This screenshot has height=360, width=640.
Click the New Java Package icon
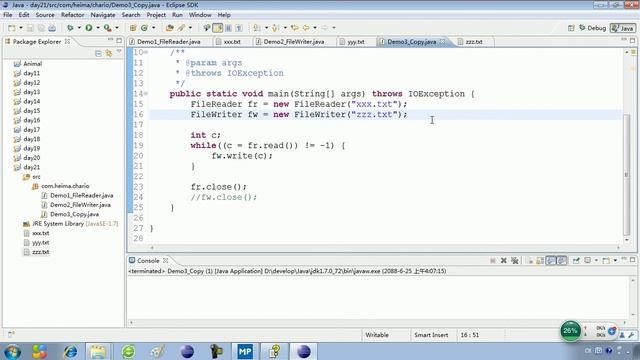point(133,28)
